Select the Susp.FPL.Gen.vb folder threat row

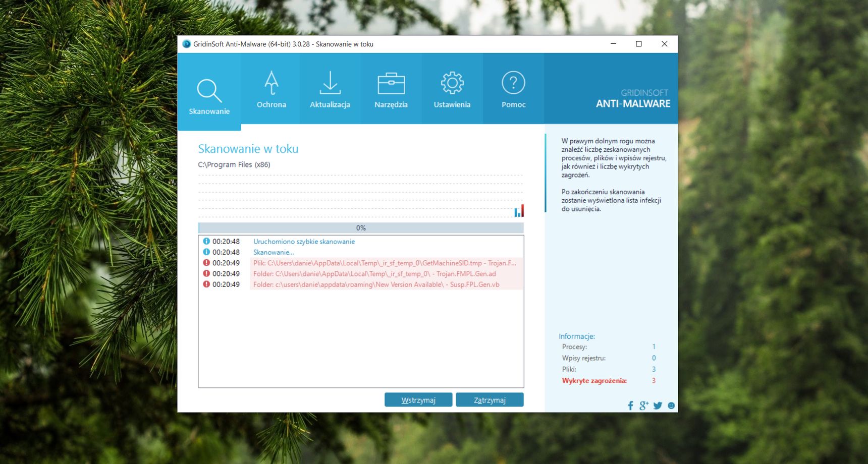pyautogui.click(x=361, y=284)
